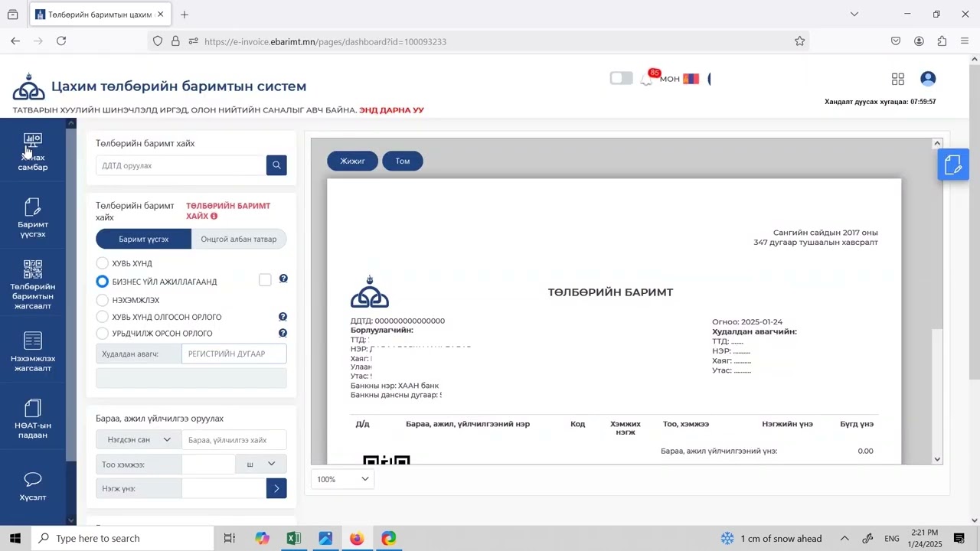This screenshot has height=551, width=980.
Task: Show hidden system tray icons
Action: pos(844,538)
